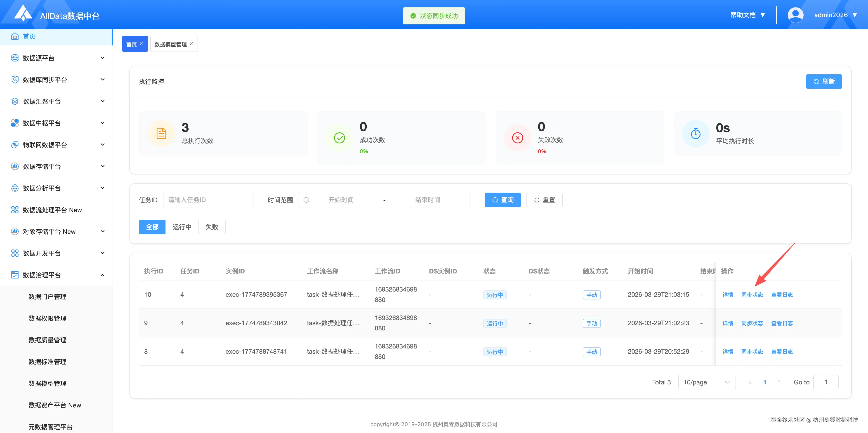Click the admin user avatar icon

pos(795,15)
